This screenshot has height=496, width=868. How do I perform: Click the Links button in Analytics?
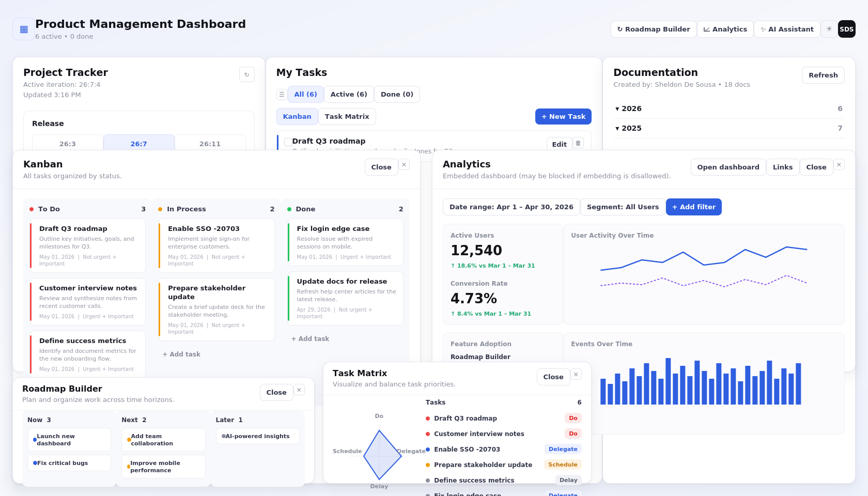click(783, 167)
